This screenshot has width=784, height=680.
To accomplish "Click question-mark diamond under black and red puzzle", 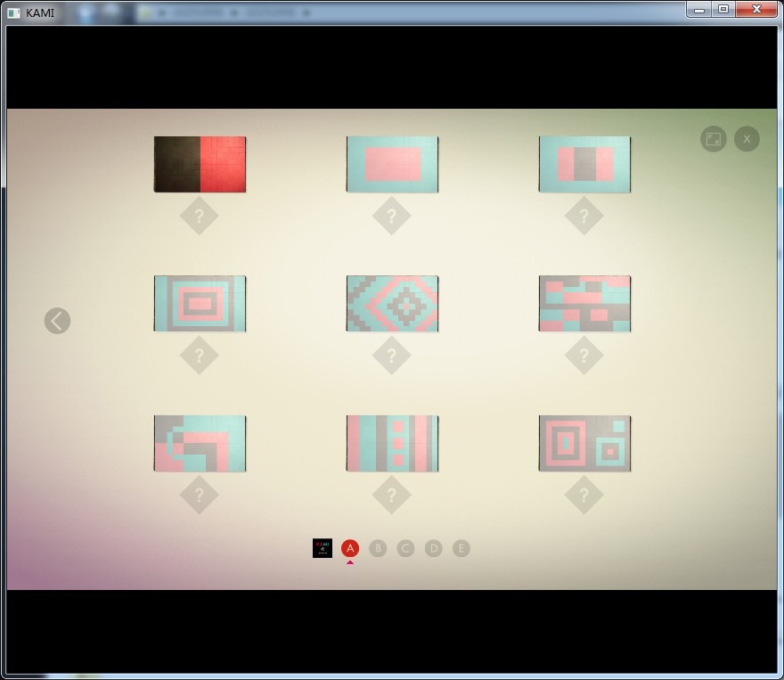I will point(199,216).
